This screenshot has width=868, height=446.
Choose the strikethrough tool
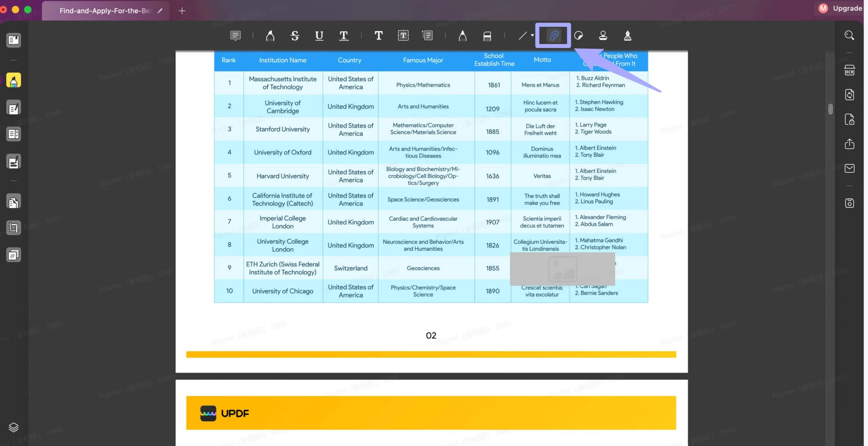[x=295, y=36]
